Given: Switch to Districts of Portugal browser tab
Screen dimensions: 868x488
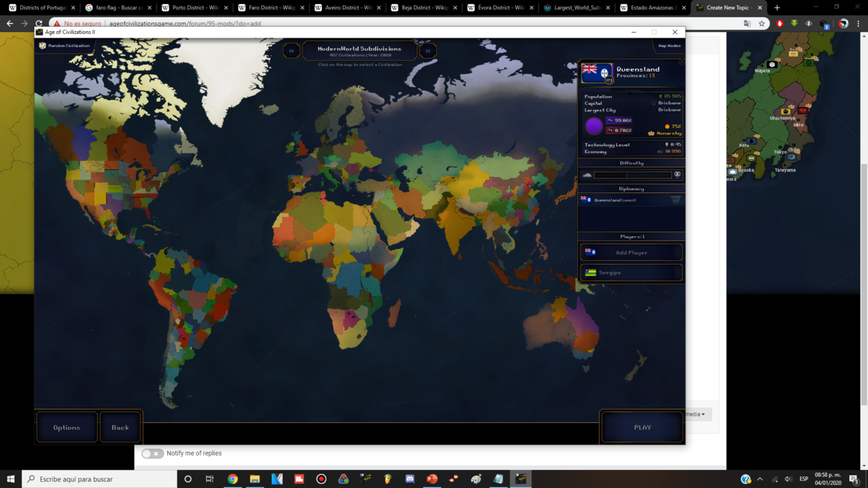Looking at the screenshot, I should click(x=42, y=7).
